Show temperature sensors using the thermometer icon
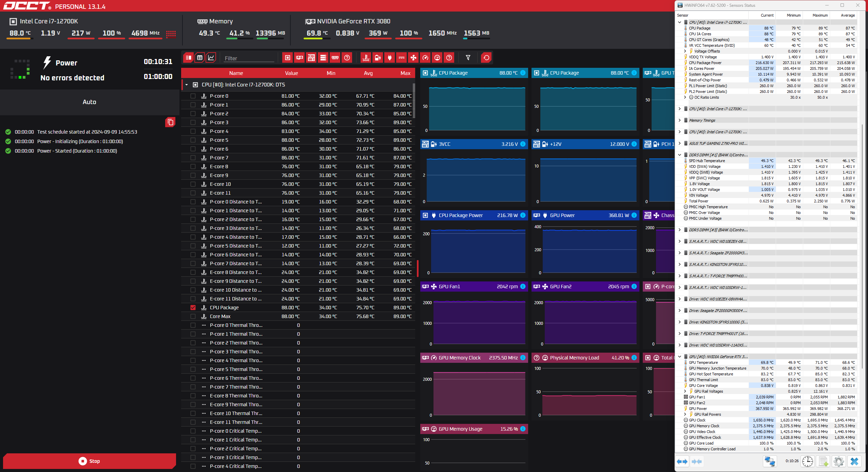 (366, 58)
